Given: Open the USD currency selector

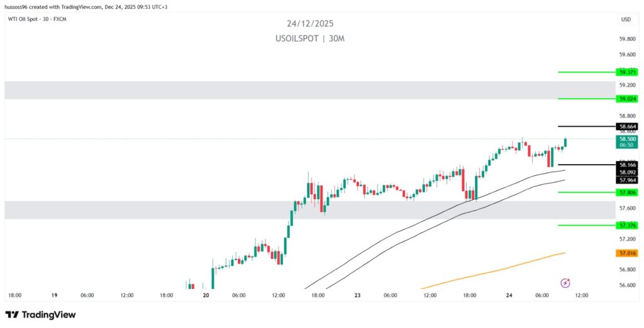Looking at the screenshot, I should (626, 19).
